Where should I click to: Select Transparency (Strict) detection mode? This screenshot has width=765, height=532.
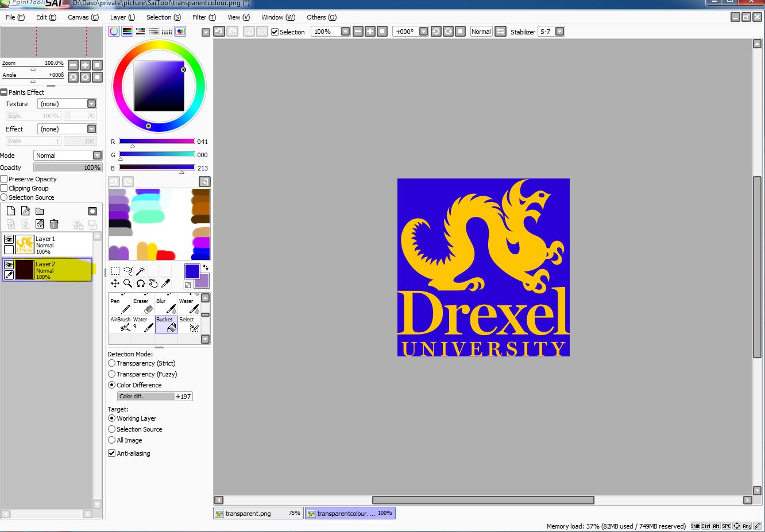click(x=112, y=363)
